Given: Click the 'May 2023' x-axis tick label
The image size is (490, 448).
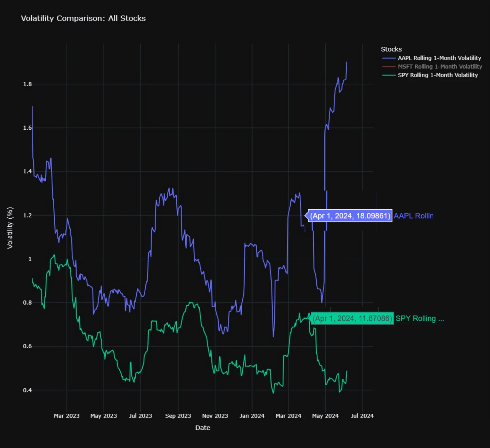Looking at the screenshot, I should click(104, 416).
